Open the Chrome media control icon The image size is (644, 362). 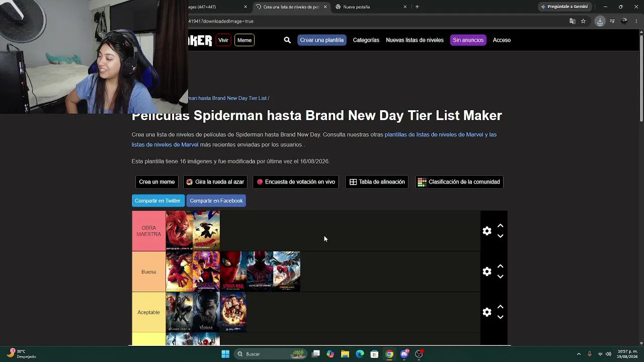click(612, 21)
